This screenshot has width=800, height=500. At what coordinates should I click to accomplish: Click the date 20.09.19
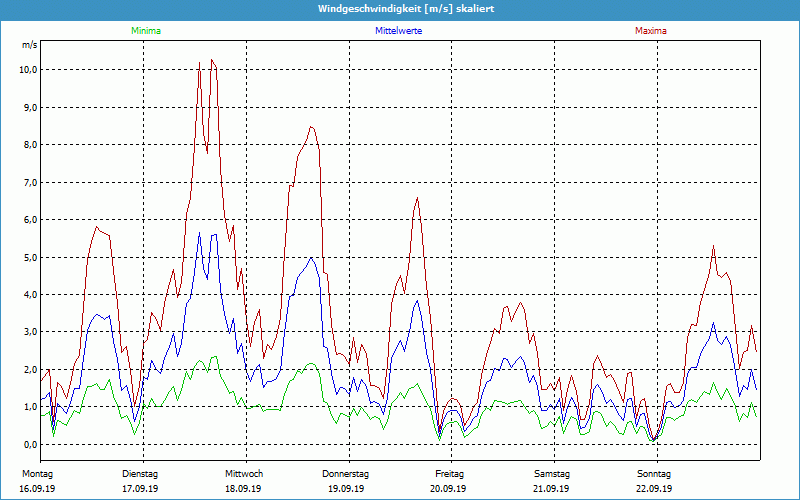[x=448, y=489]
